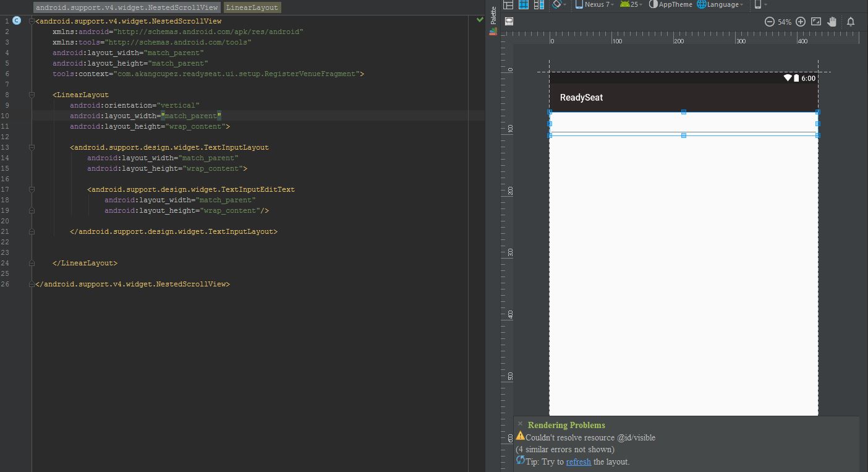Click the related class gutter icon on line 1
Image resolution: width=868 pixels, height=472 pixels.
(17, 21)
